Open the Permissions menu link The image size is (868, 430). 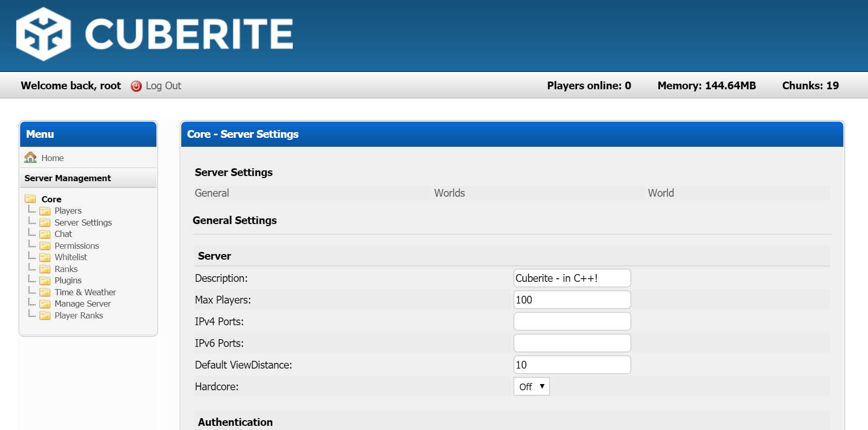tap(77, 246)
